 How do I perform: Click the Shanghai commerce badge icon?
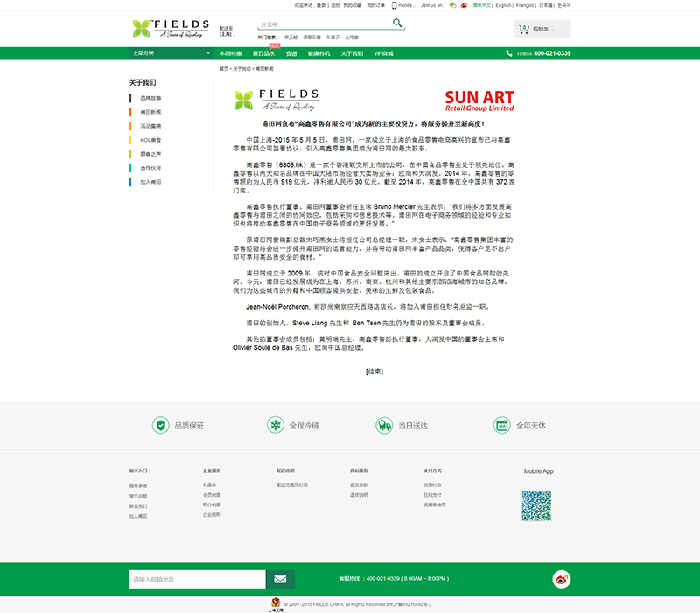point(276,604)
